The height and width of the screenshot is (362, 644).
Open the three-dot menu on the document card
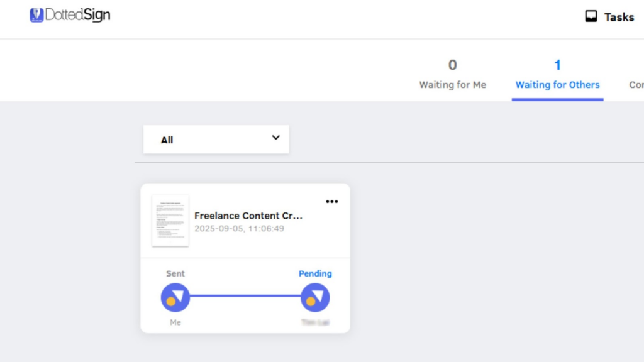(x=332, y=202)
